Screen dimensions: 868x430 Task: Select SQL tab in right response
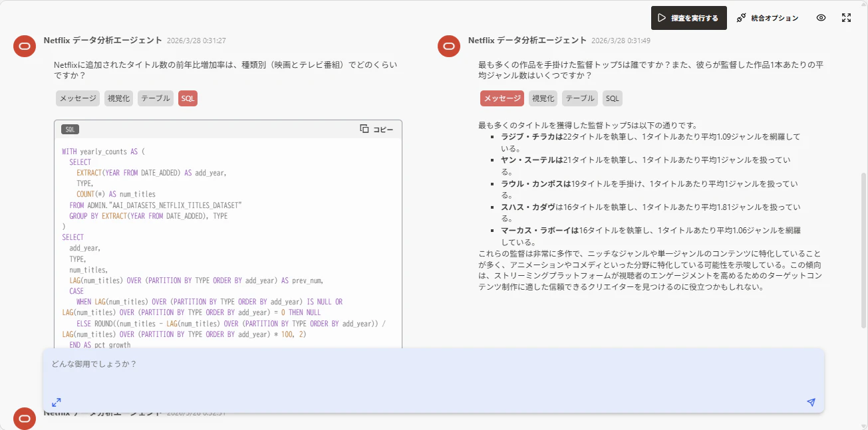612,98
